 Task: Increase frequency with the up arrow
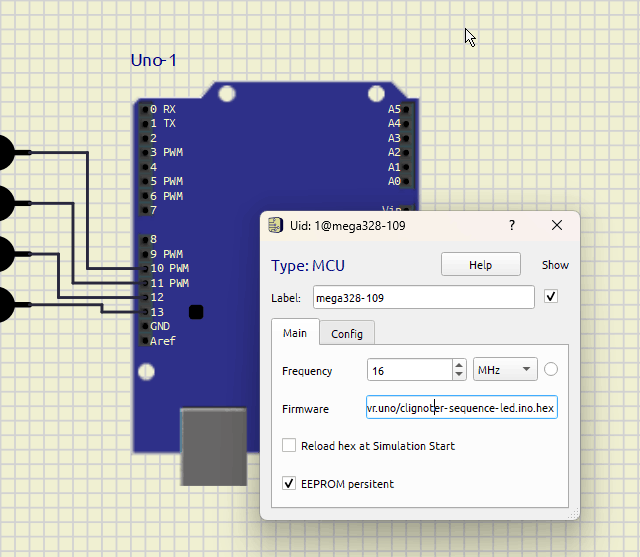pos(459,365)
